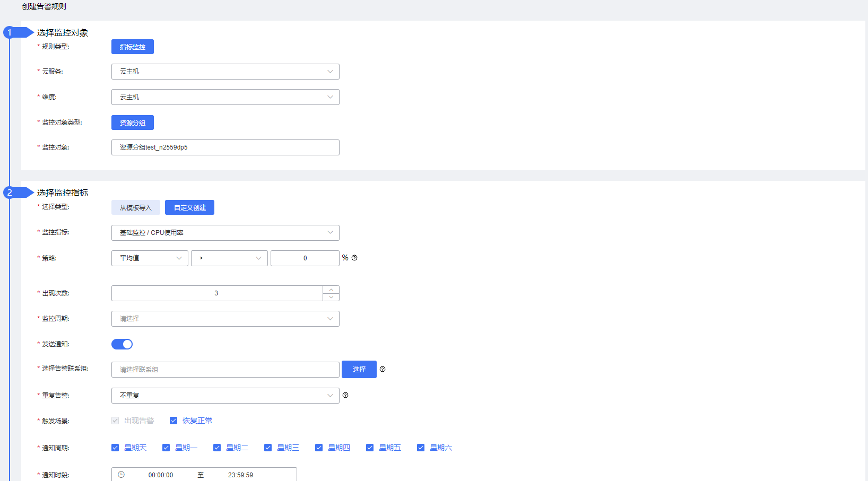The image size is (868, 481).
Task: Open the 监控周期 dropdown
Action: click(225, 319)
